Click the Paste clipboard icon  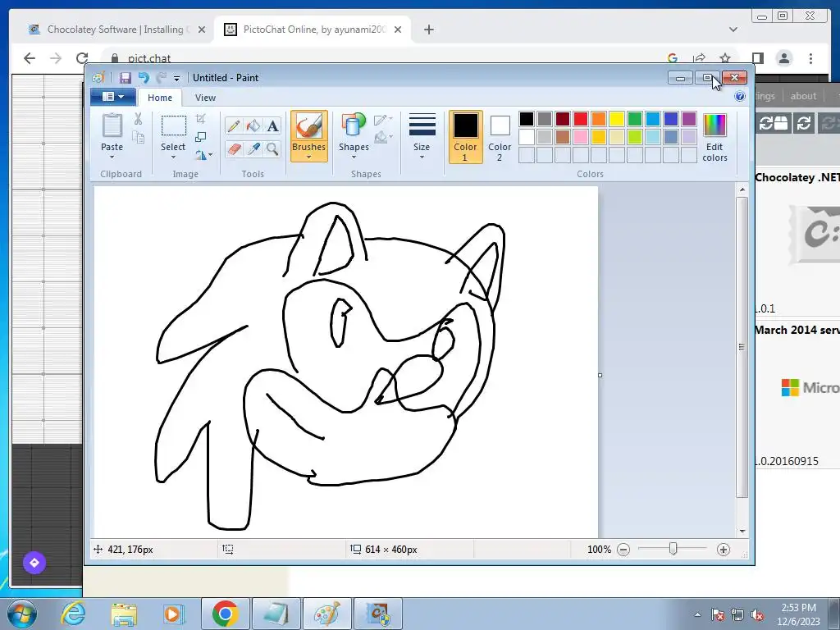click(x=112, y=126)
